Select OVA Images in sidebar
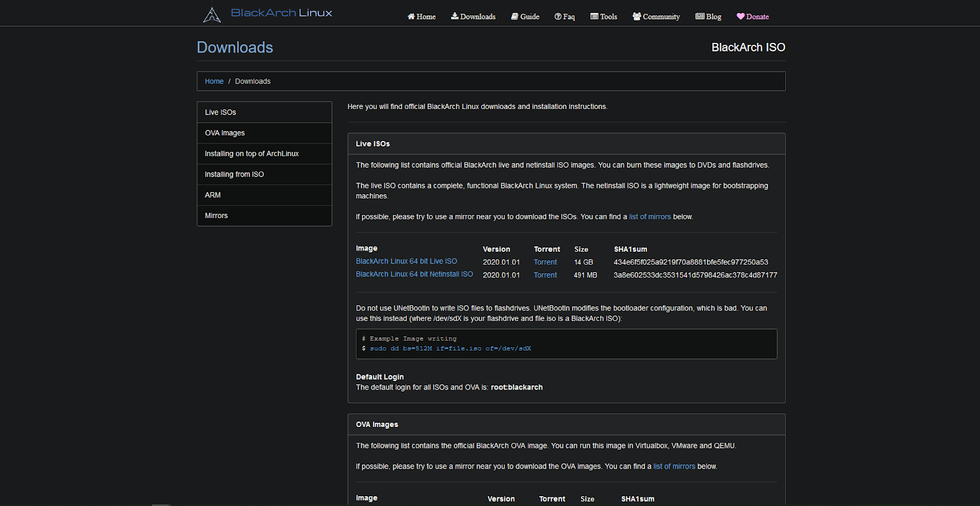Image resolution: width=980 pixels, height=506 pixels. (x=265, y=133)
